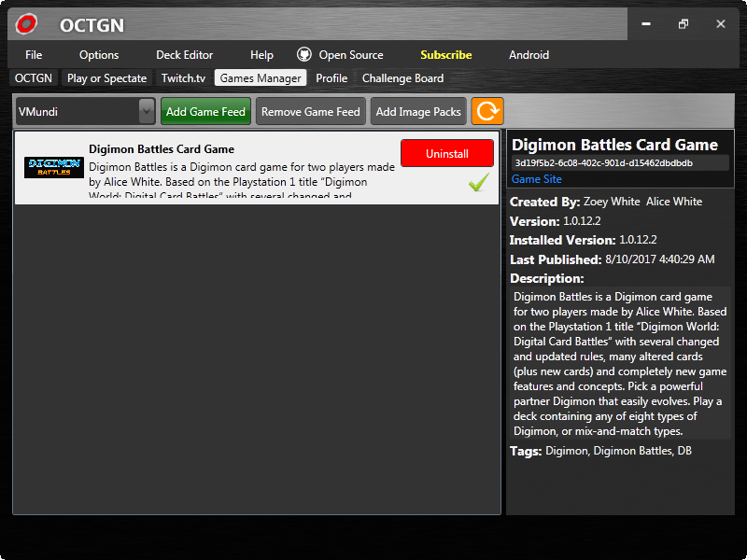Select the Games Manager tab
Image resolution: width=747 pixels, height=560 pixels.
pos(261,78)
